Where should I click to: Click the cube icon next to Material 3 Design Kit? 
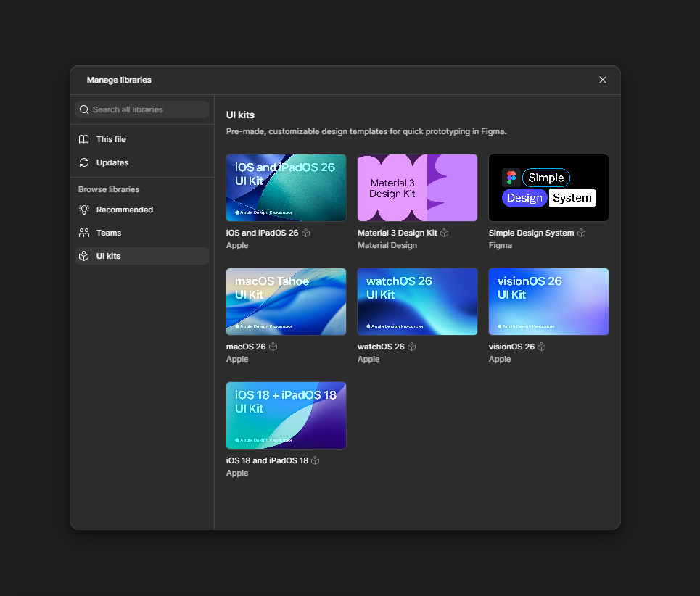[x=445, y=233]
